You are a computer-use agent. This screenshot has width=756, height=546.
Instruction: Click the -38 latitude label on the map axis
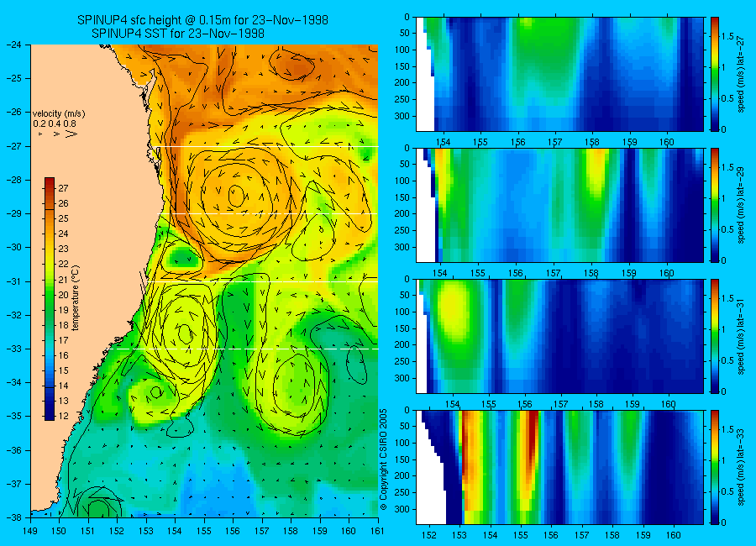(x=13, y=517)
